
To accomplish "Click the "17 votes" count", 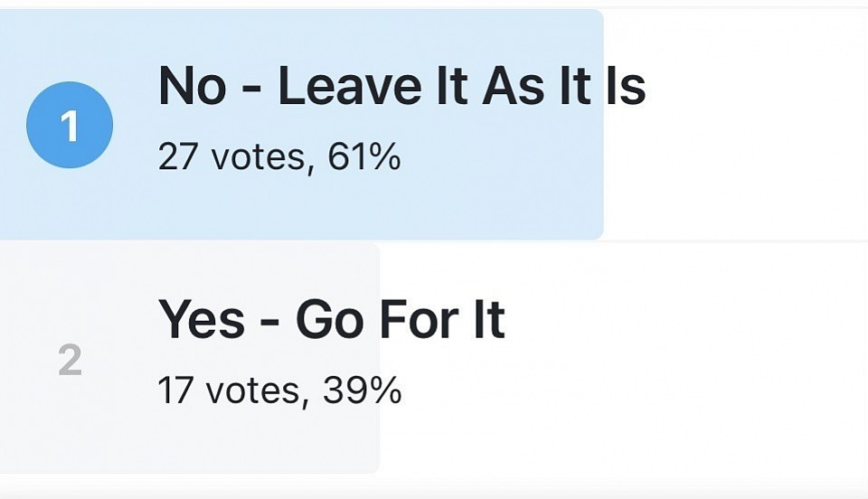I will coord(230,391).
